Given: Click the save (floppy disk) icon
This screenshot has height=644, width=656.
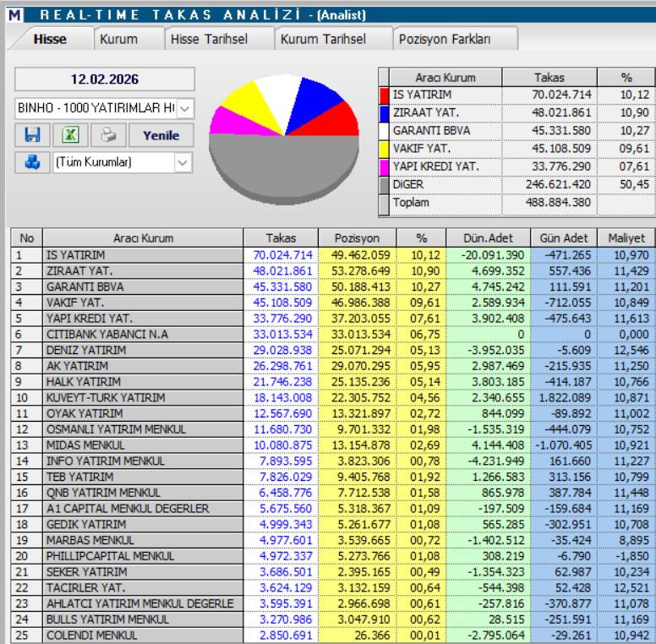Looking at the screenshot, I should click(32, 134).
